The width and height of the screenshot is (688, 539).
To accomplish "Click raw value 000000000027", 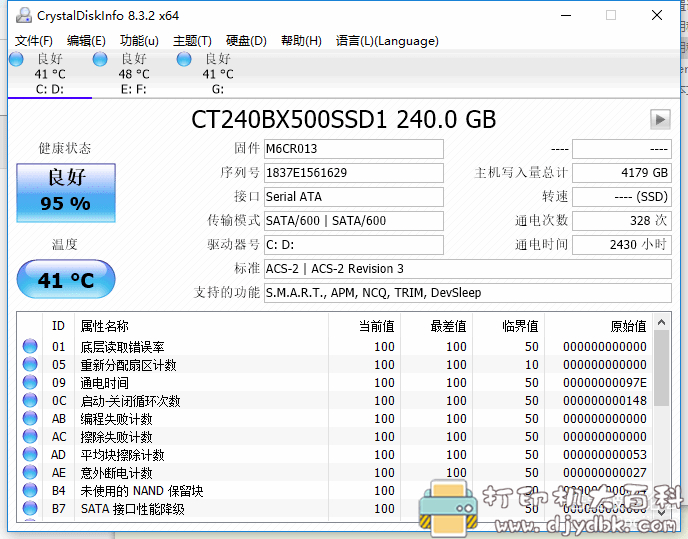I will (x=605, y=473).
